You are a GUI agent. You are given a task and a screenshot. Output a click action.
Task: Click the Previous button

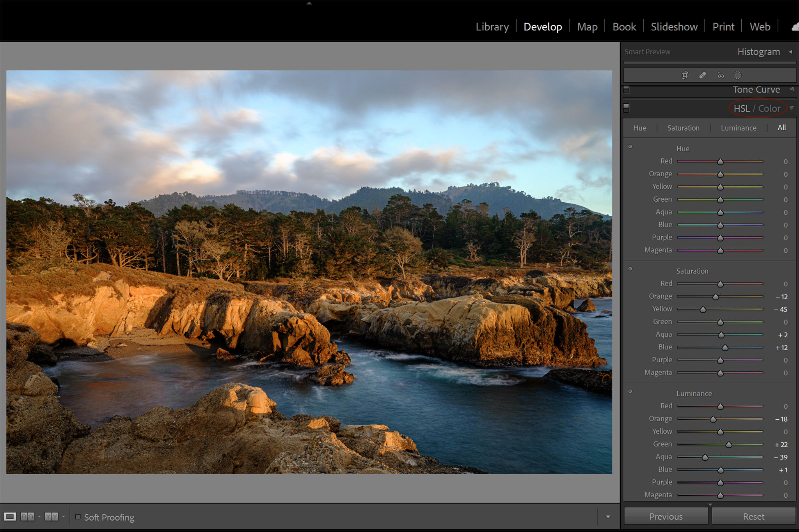[666, 516]
